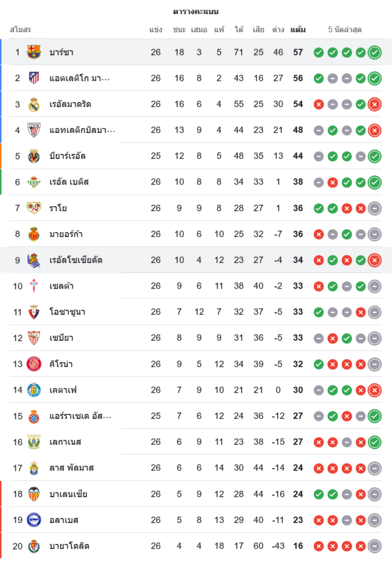Click the แต้ม points column header
The image size is (392, 566).
[x=298, y=29]
